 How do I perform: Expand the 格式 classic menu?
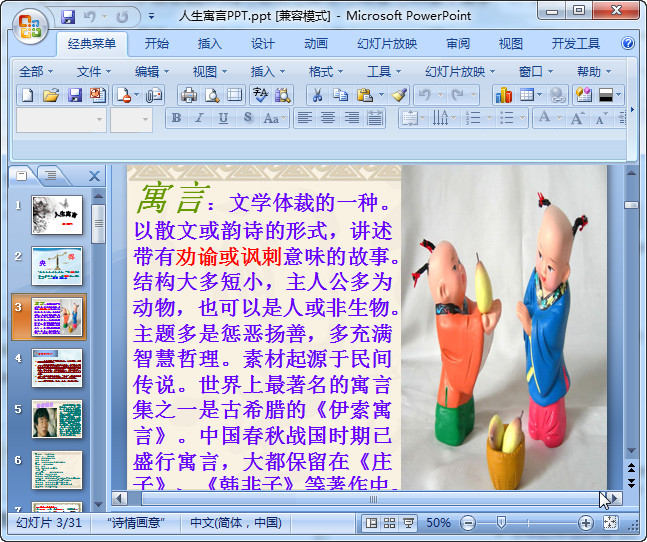point(326,72)
